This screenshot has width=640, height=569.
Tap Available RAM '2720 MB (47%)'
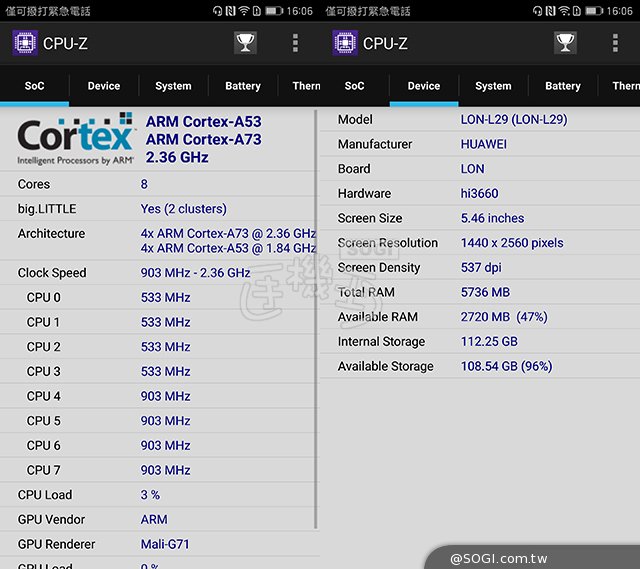tap(504, 317)
